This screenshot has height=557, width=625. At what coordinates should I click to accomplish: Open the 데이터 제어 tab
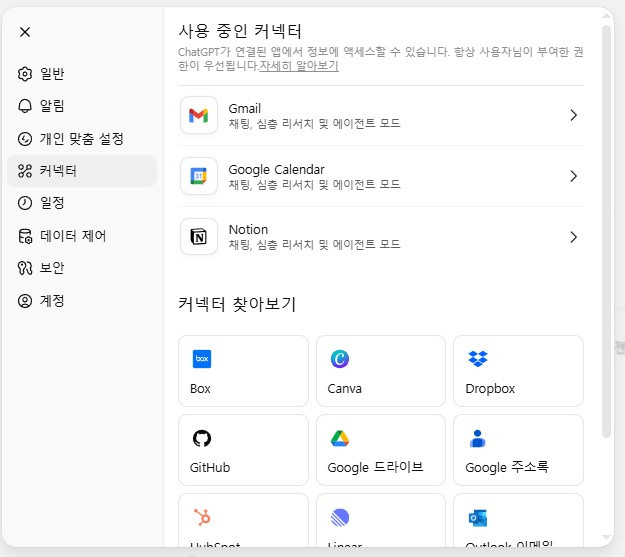tap(82, 236)
